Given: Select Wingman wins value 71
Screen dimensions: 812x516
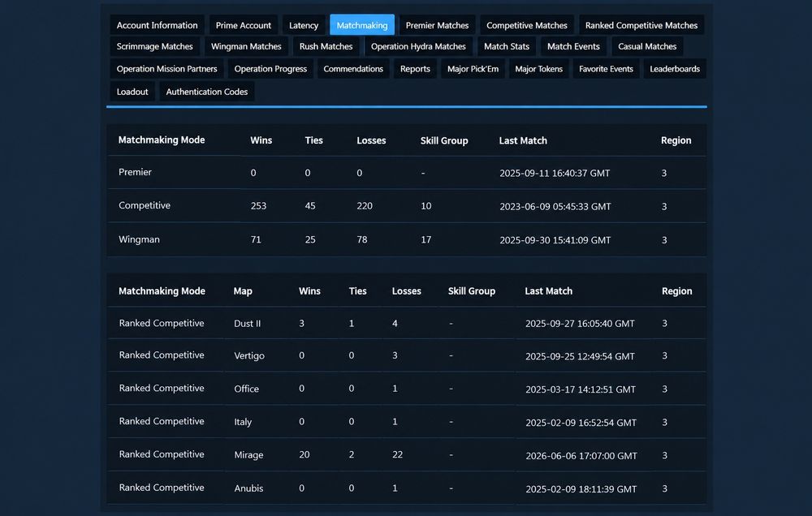Looking at the screenshot, I should click(x=256, y=239).
